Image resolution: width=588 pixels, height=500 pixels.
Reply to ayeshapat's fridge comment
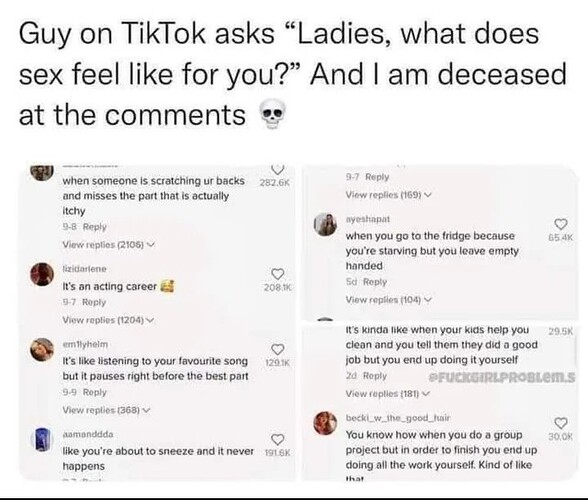point(375,282)
